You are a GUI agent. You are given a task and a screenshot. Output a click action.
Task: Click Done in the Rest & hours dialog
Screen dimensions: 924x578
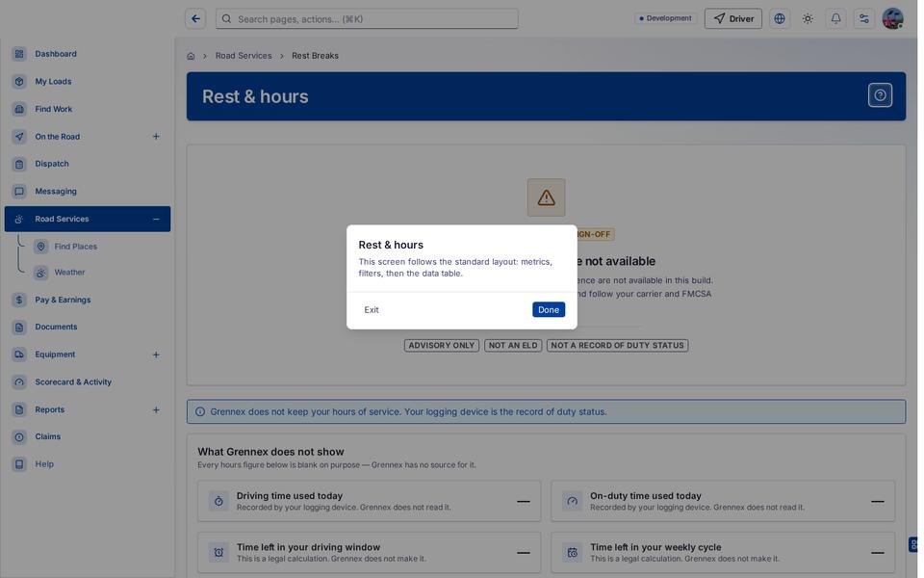549,309
